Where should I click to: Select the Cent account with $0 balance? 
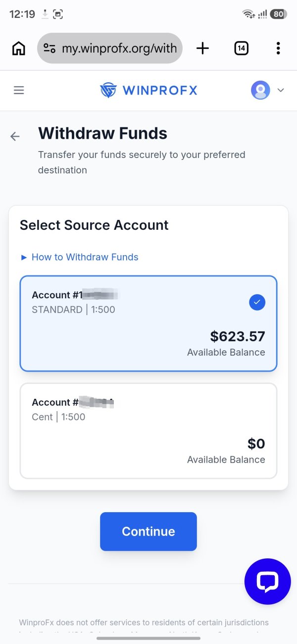click(148, 430)
